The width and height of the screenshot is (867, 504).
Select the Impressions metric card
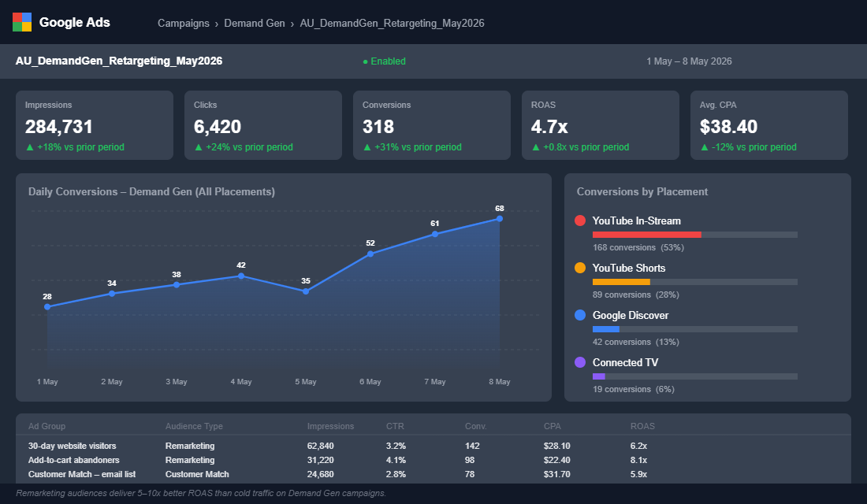coord(95,125)
